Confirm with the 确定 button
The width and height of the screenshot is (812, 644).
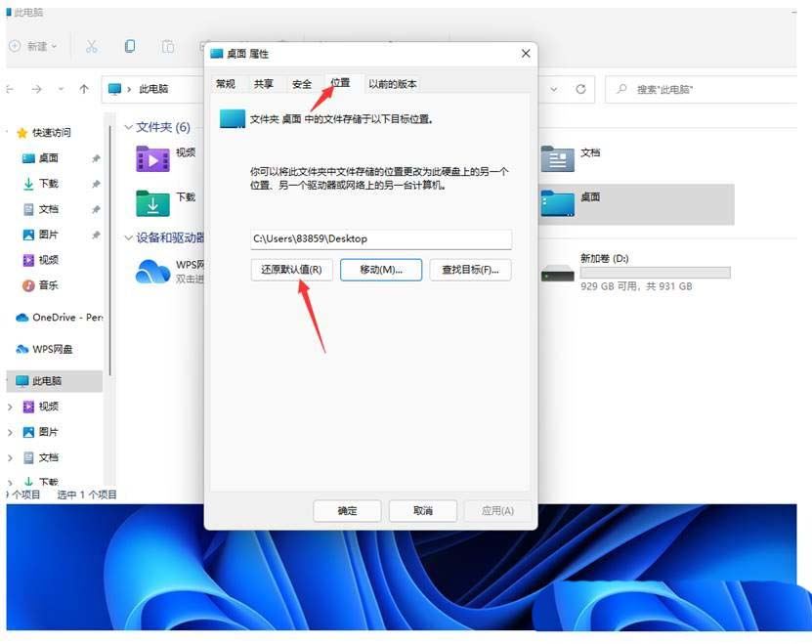(347, 511)
